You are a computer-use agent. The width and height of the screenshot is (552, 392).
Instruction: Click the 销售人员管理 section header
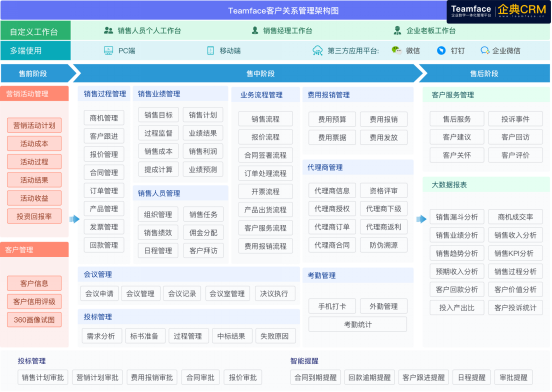tap(181, 193)
